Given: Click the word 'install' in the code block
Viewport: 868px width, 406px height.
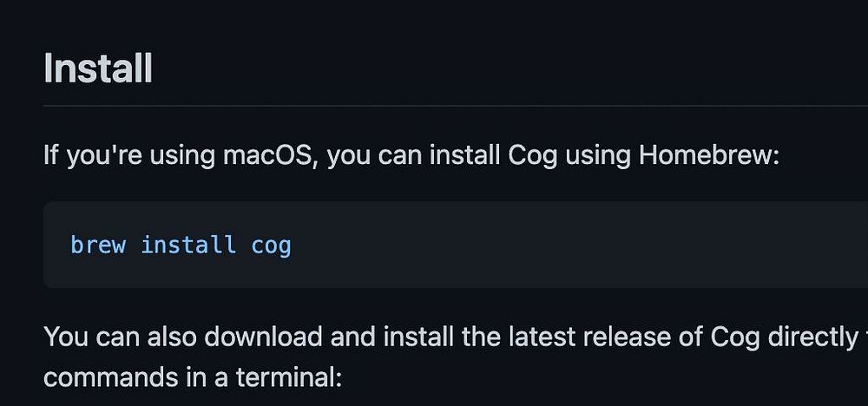Looking at the screenshot, I should pyautogui.click(x=188, y=245).
